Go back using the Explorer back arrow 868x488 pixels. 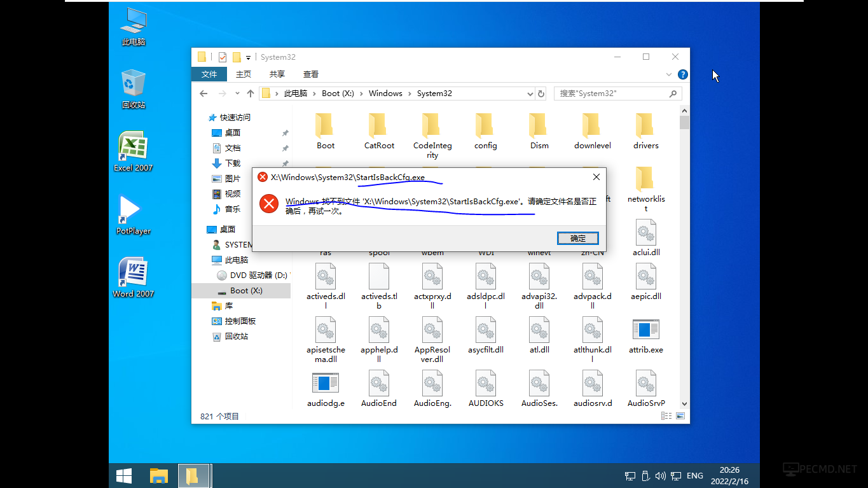pyautogui.click(x=203, y=94)
